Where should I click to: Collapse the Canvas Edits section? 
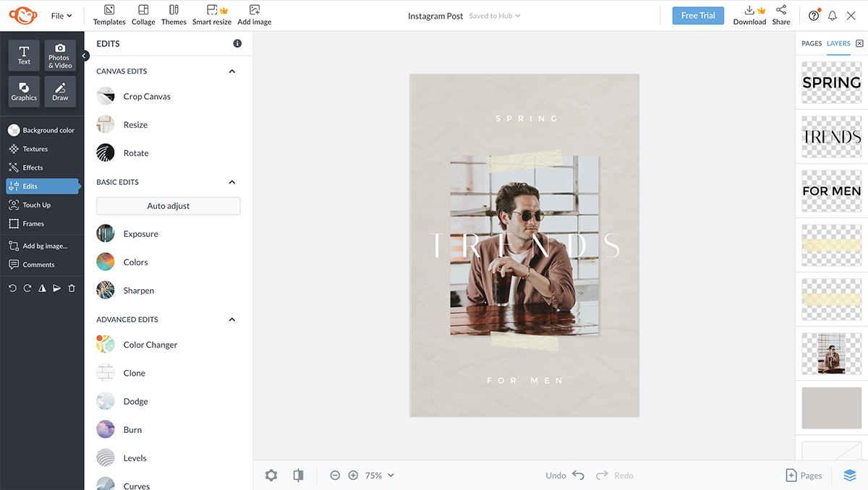(x=231, y=71)
